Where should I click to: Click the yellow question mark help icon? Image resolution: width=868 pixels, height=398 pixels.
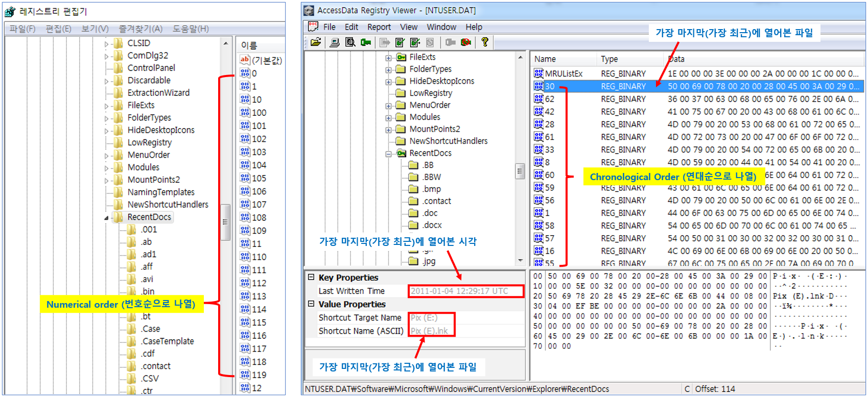[485, 42]
